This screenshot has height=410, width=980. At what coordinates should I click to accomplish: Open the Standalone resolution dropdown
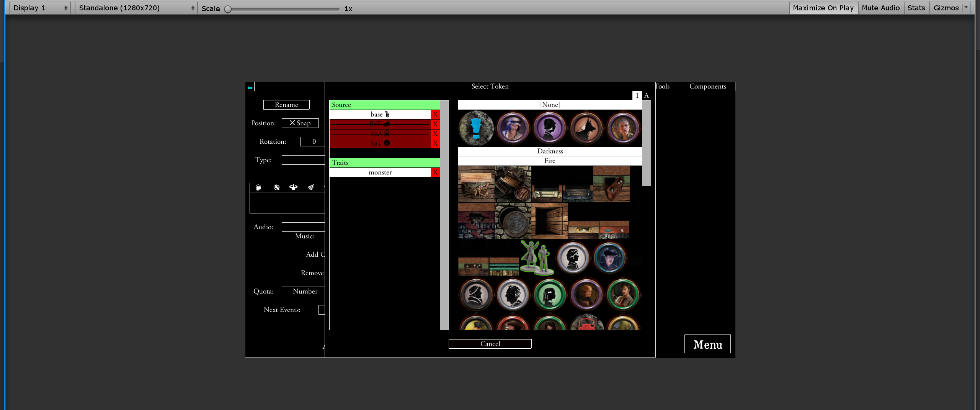[136, 8]
